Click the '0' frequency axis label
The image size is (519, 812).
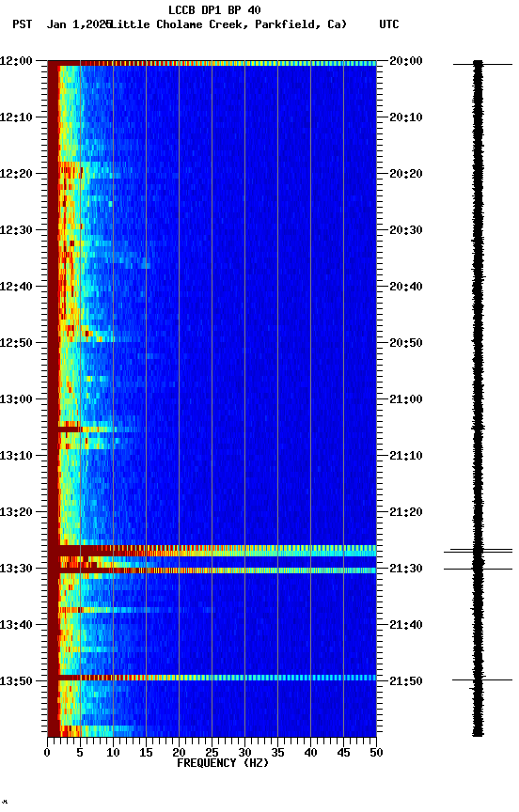(x=47, y=753)
